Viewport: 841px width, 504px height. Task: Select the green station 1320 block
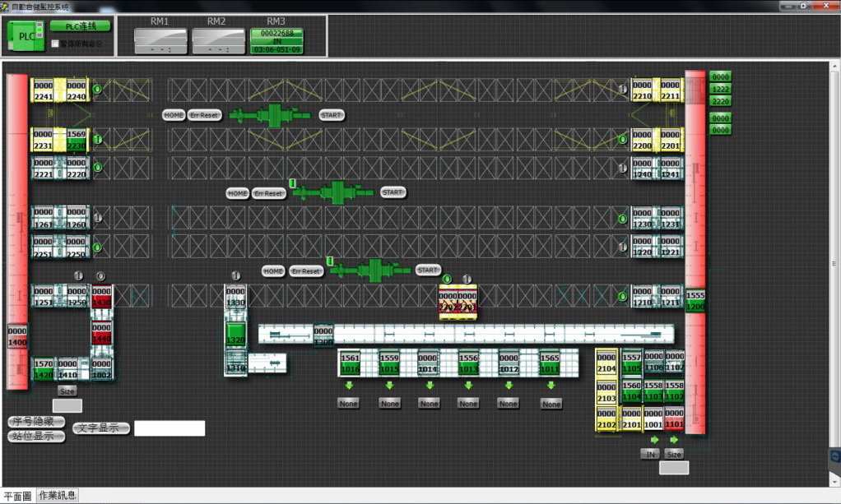235,335
